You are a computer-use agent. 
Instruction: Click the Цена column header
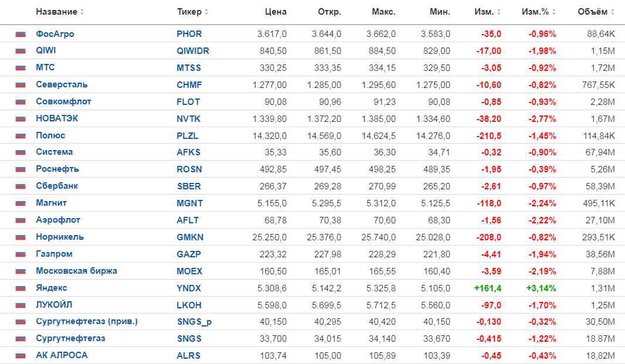(276, 12)
